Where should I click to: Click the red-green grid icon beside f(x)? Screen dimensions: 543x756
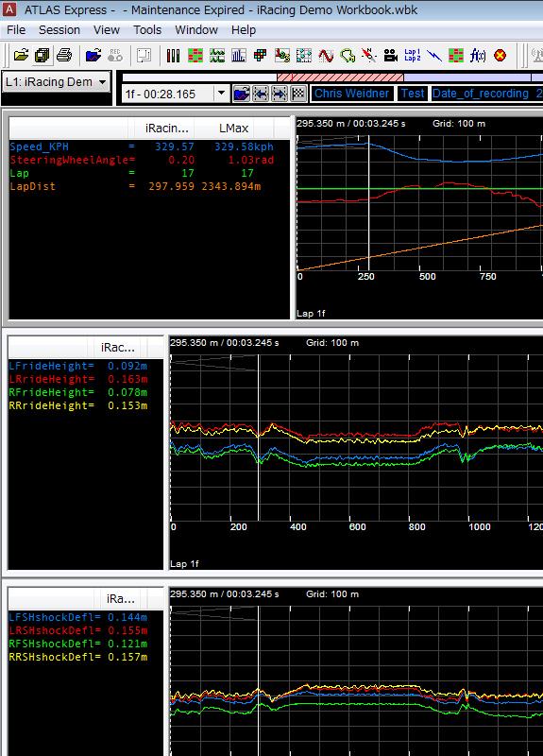click(456, 56)
